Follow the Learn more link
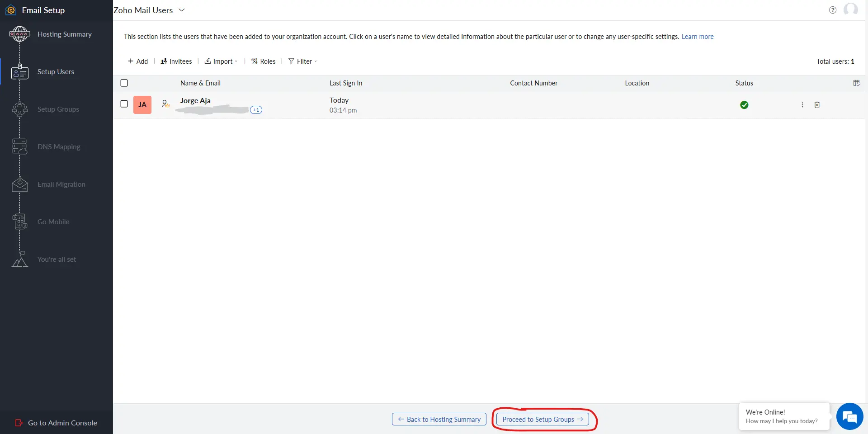Screen dimensions: 868x434 point(698,37)
